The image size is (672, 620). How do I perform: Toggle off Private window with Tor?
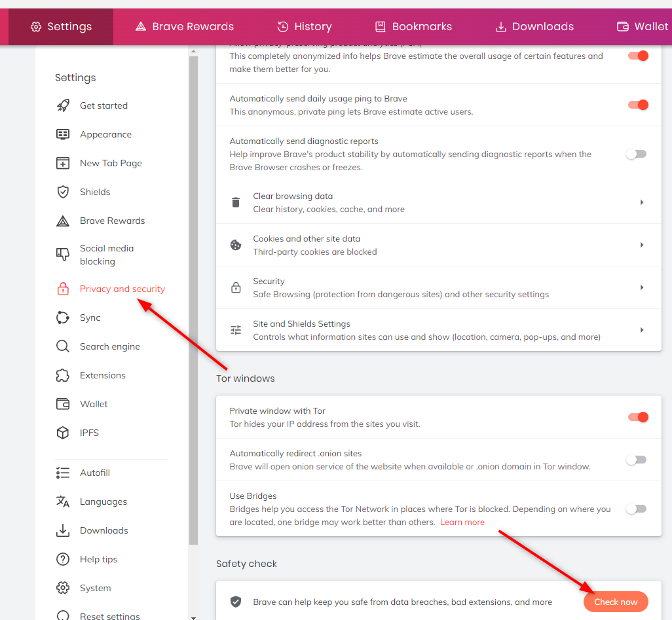pyautogui.click(x=638, y=417)
